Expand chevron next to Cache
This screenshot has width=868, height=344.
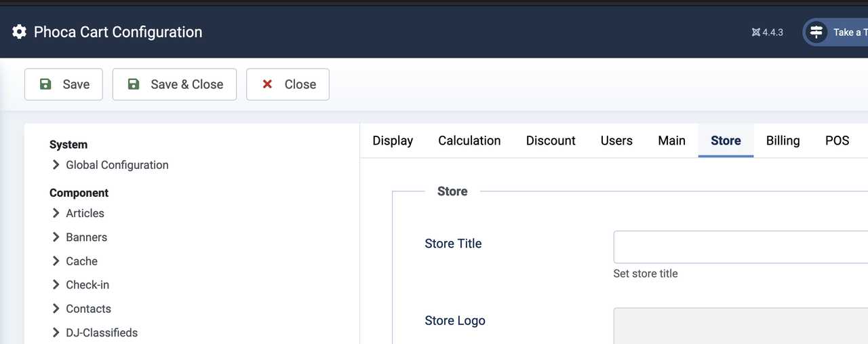56,261
